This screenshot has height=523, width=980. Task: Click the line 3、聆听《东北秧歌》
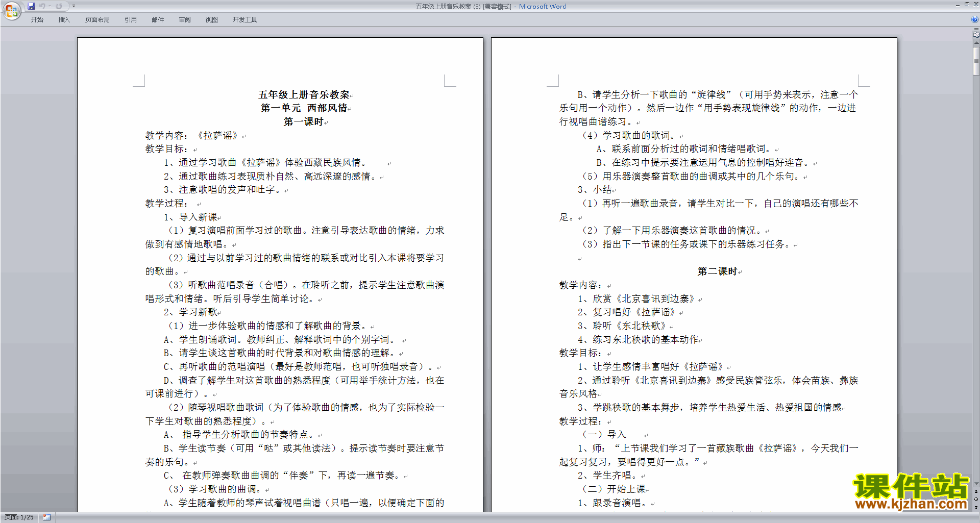point(622,326)
